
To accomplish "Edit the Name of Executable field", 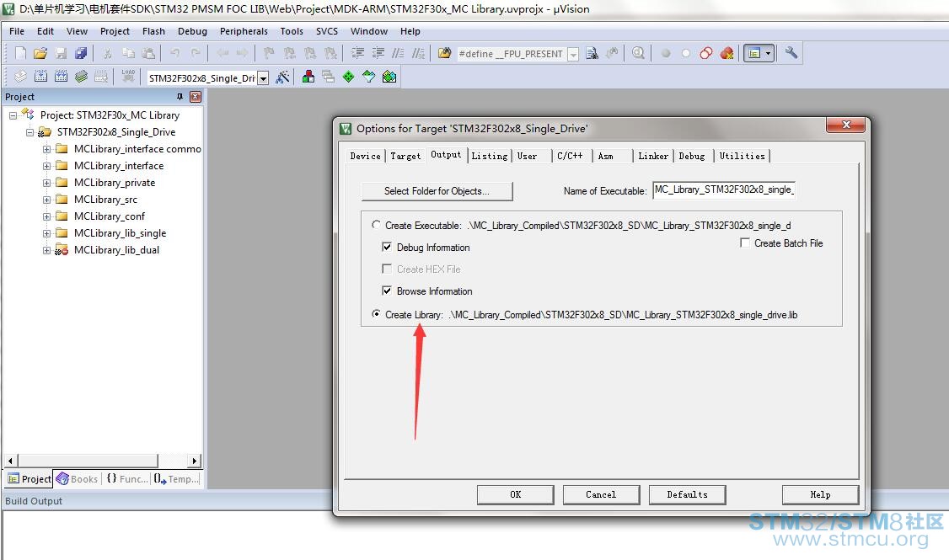I will [724, 189].
